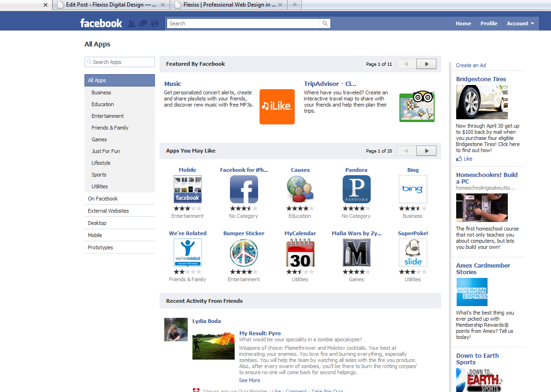Open the friend requests icon
The width and height of the screenshot is (551, 392).
click(x=131, y=23)
